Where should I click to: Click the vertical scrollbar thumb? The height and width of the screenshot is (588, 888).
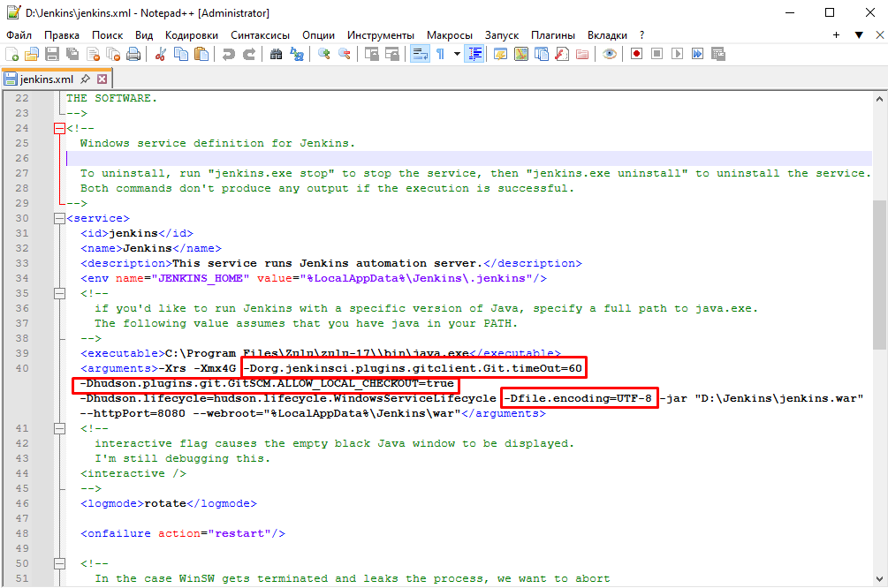879,274
